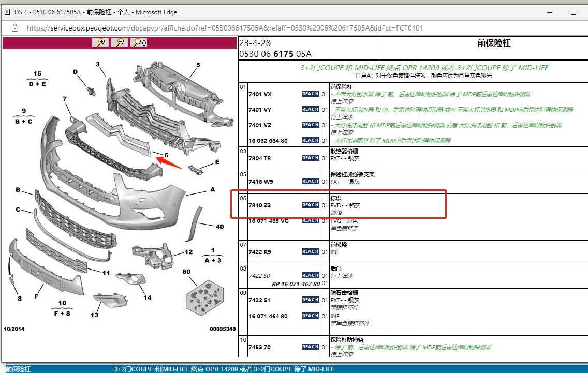Screen dimensions: 588x373
Task: Click replacement part RP 16 071 467 80
Action: (296, 284)
